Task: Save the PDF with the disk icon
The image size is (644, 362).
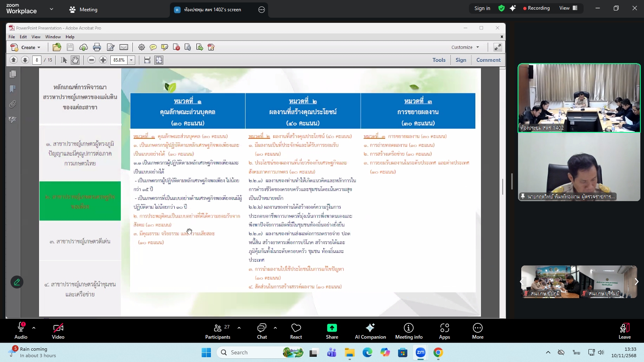Action: coord(70,47)
